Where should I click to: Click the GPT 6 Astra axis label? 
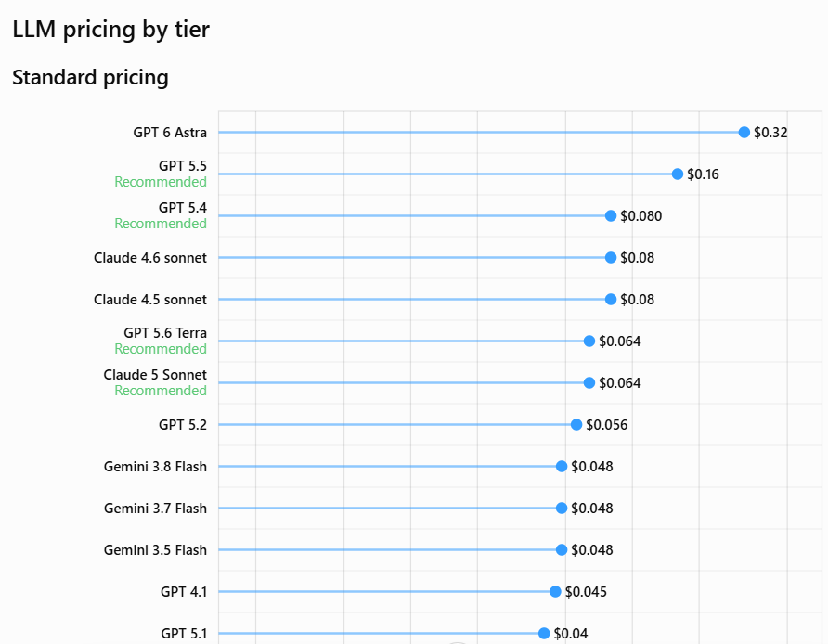pos(170,133)
